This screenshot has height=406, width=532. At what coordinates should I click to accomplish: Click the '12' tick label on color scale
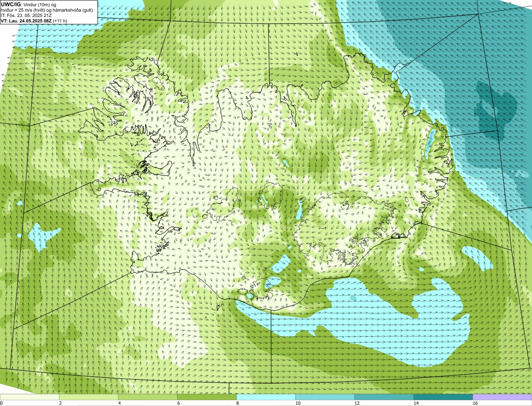click(357, 403)
